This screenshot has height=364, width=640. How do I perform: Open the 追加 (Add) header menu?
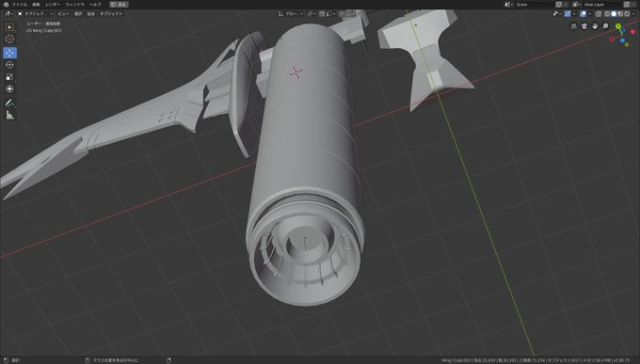(x=90, y=14)
